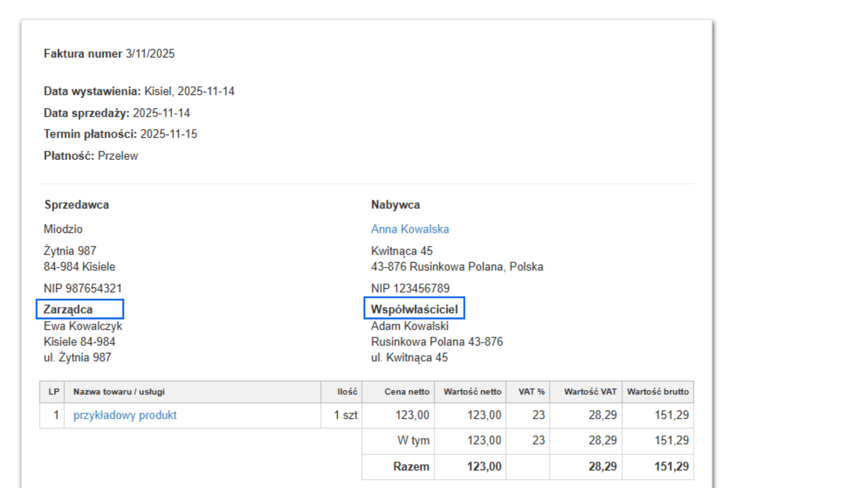Click the Zarządca heading box
The height and width of the screenshot is (488, 868).
point(80,310)
